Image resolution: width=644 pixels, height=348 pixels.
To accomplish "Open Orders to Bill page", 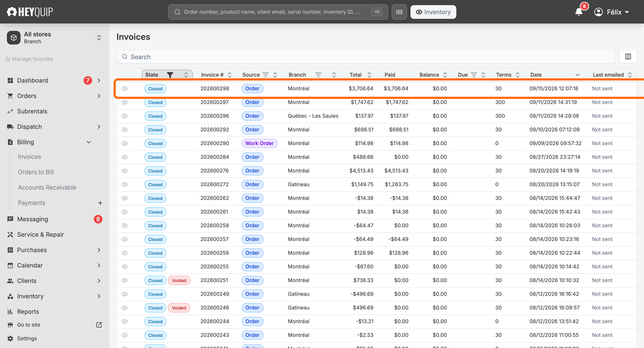I will point(36,172).
